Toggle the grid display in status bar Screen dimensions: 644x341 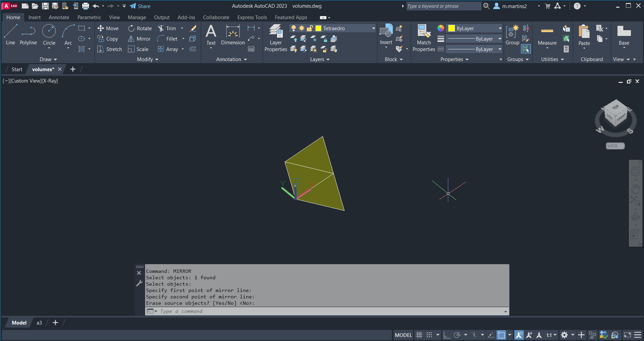click(419, 335)
